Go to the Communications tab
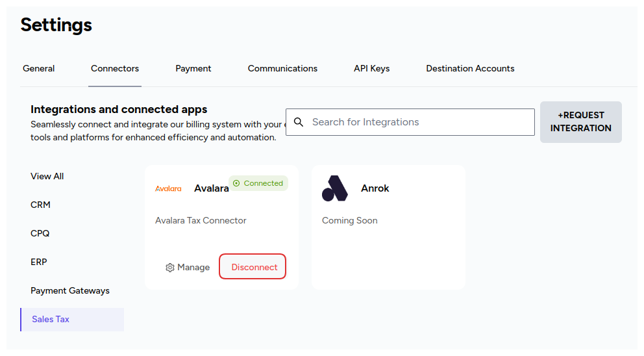The image size is (644, 356). point(282,69)
